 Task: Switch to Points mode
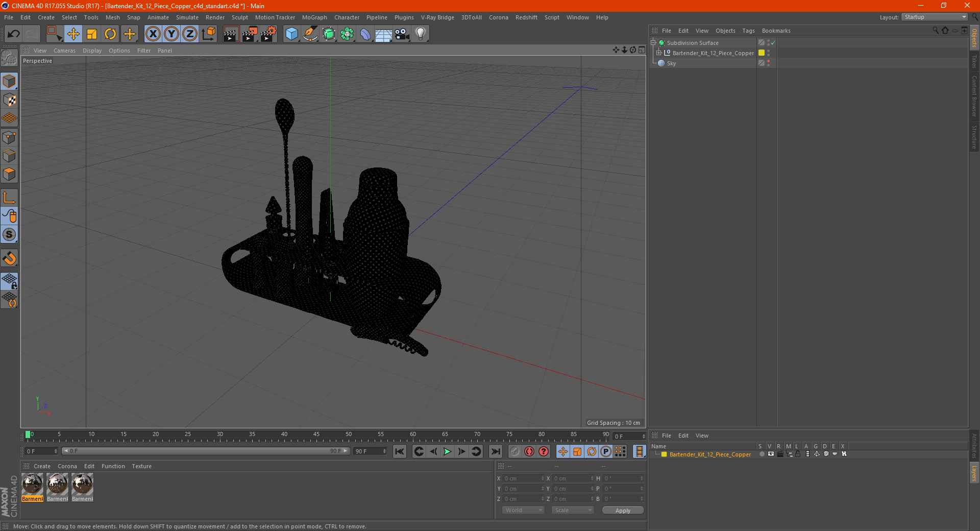[x=9, y=137]
